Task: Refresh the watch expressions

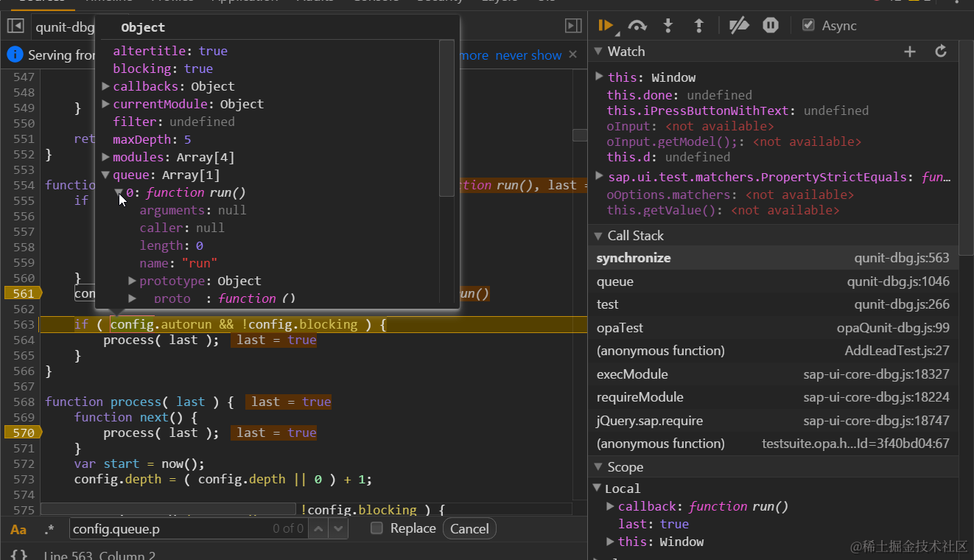Action: 941,52
